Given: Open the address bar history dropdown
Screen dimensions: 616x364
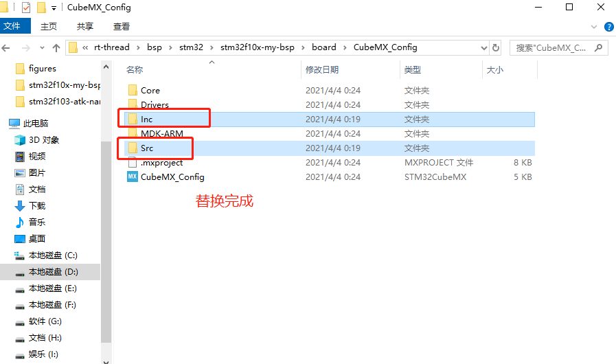Looking at the screenshot, I should (484, 48).
